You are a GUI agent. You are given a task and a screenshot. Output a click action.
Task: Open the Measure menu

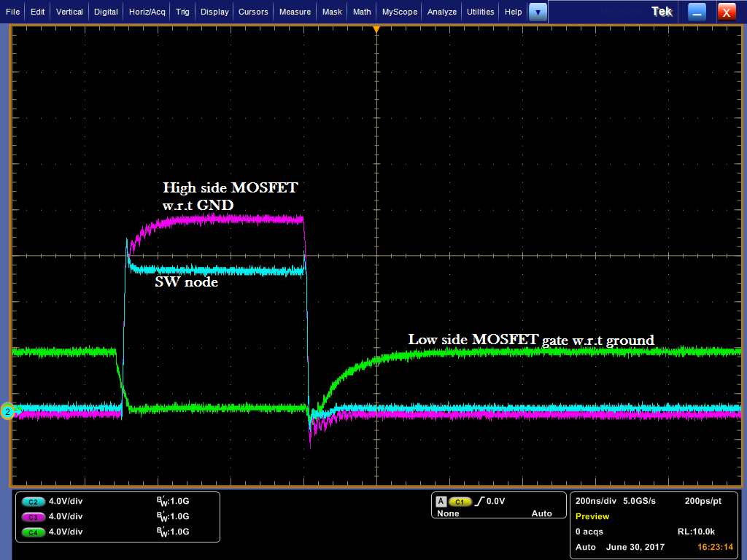click(295, 12)
